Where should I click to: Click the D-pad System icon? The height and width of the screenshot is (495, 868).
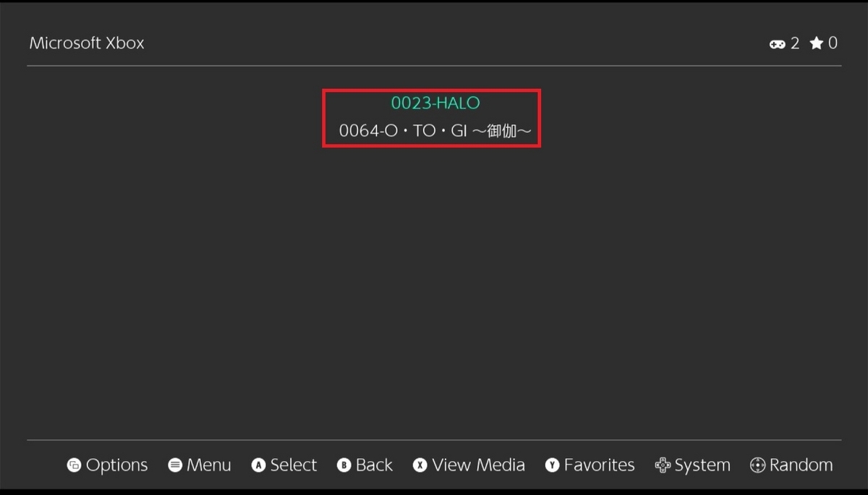click(663, 465)
